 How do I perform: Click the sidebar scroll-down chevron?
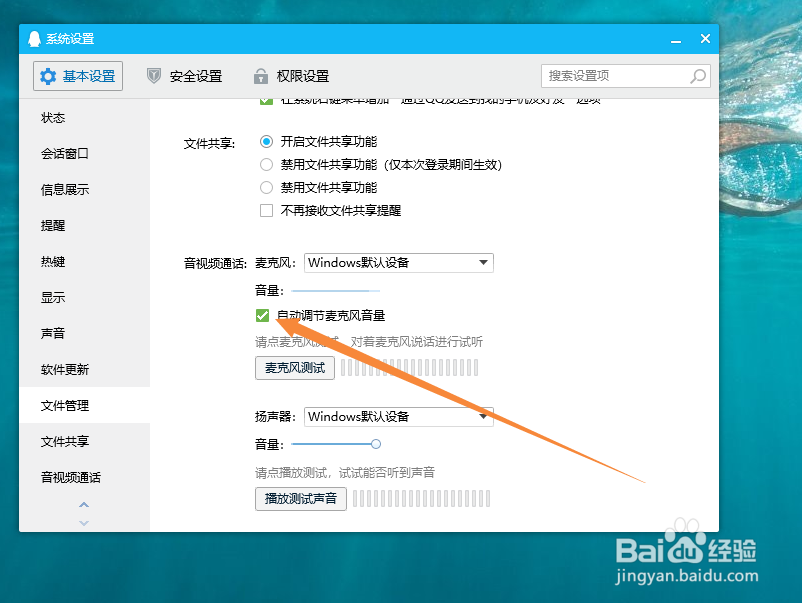[84, 523]
